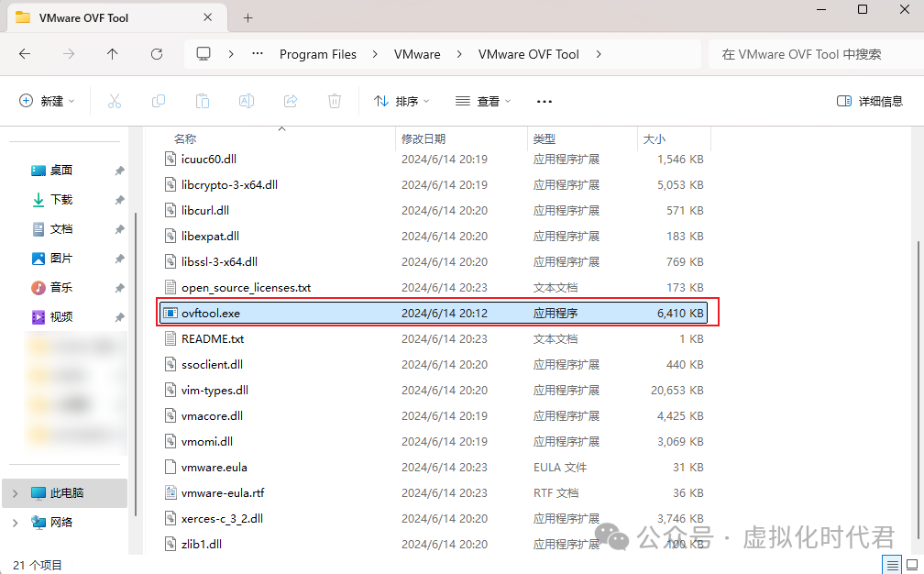
Task: Click the vmware-eula.rtf document icon
Action: (170, 492)
